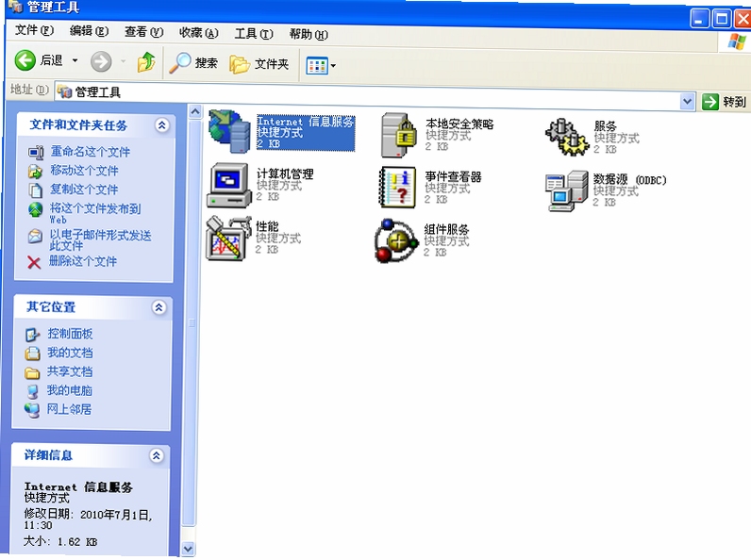Select the Internet 信息服务 shortcut icon
The width and height of the screenshot is (751, 560).
coord(229,132)
